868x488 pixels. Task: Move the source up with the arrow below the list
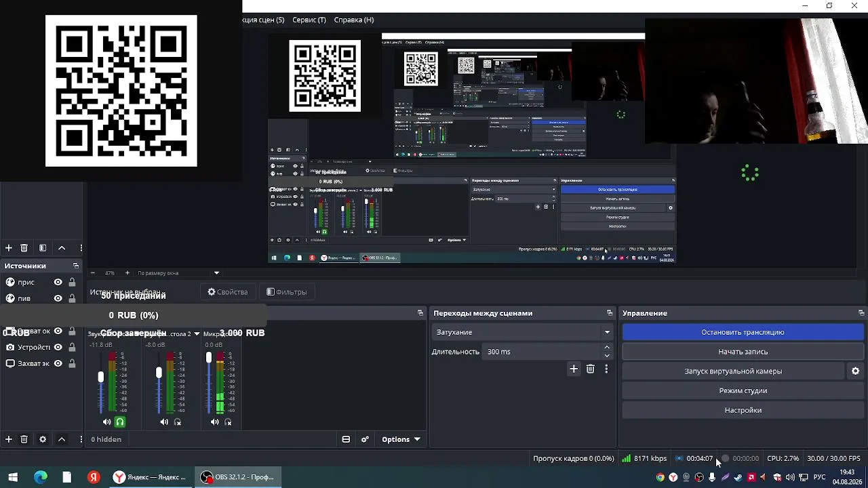62,439
